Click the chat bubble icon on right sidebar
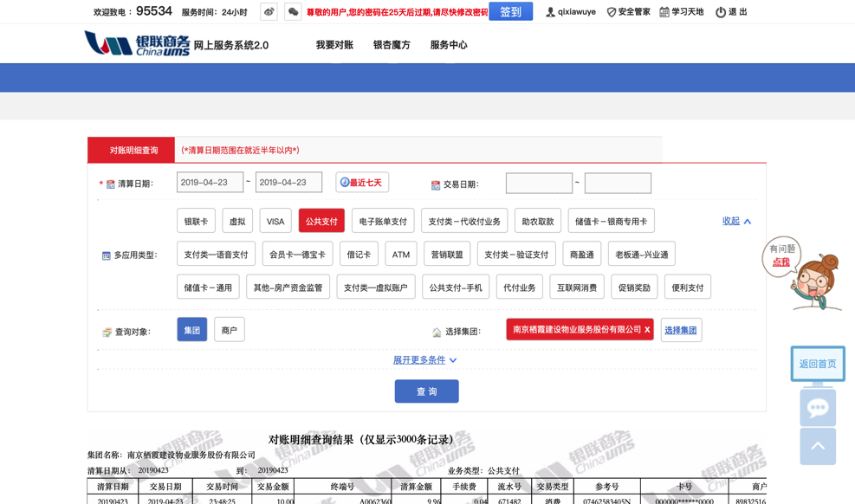This screenshot has width=855, height=504. pos(817,408)
